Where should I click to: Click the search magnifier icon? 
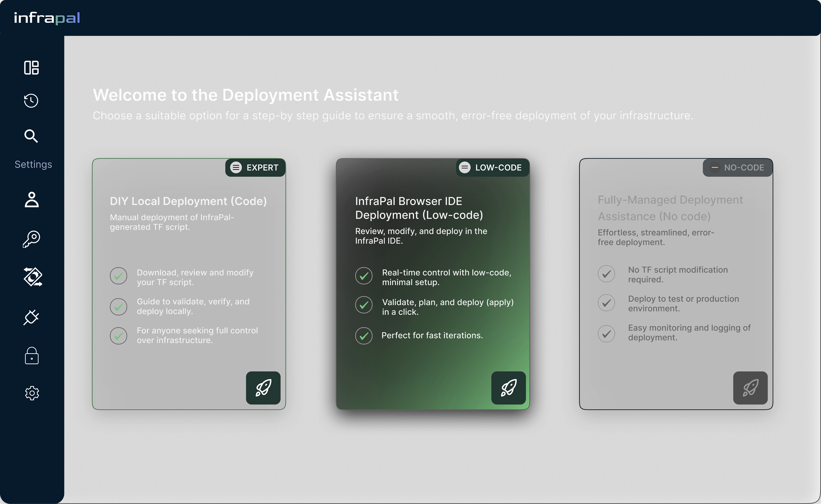tap(31, 136)
